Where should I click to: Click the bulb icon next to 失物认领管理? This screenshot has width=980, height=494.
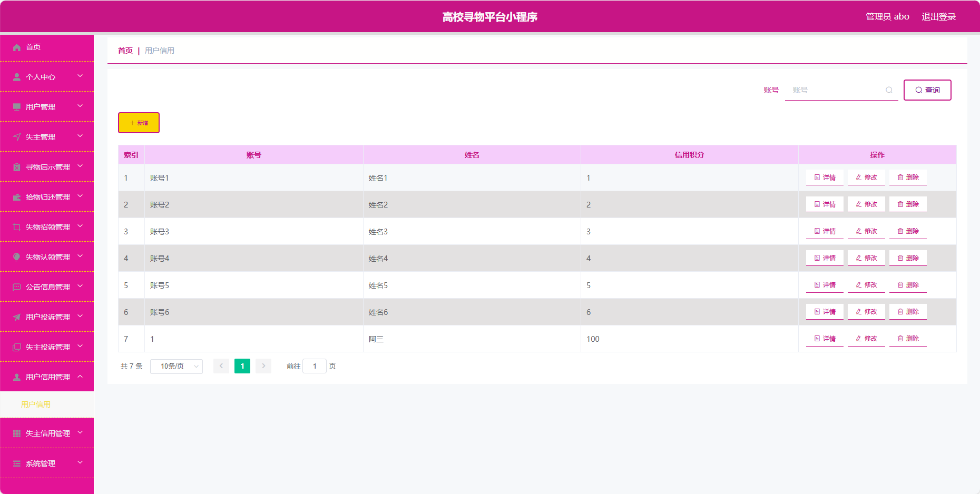tap(17, 258)
